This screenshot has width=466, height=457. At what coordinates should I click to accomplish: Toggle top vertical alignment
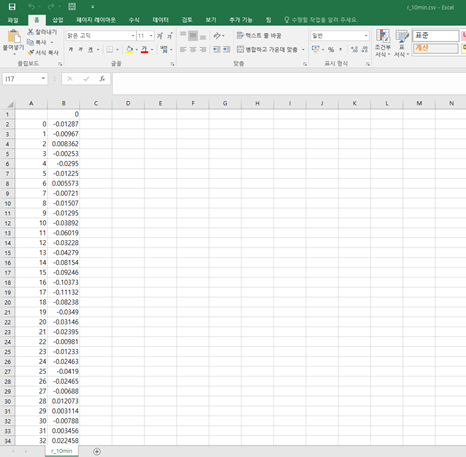pos(183,35)
